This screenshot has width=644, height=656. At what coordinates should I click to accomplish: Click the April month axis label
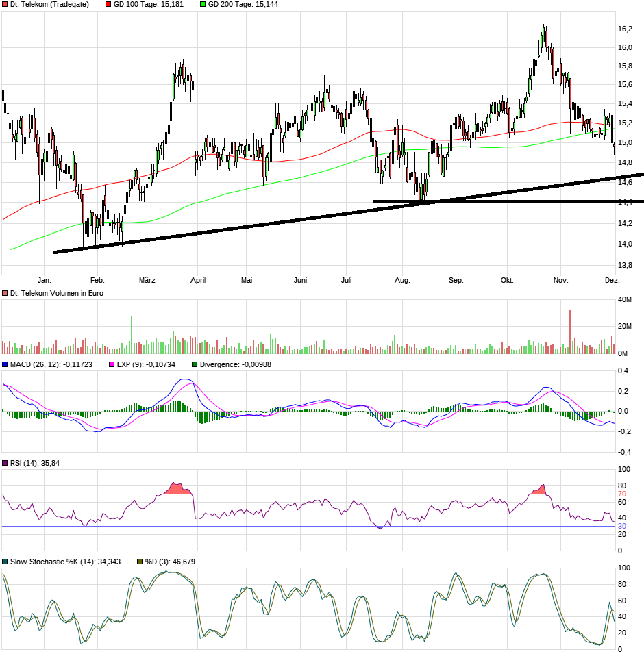pos(198,280)
